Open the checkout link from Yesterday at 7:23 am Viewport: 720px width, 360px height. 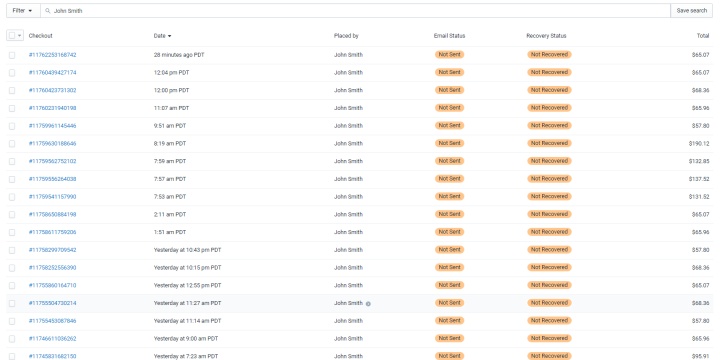[x=52, y=356]
